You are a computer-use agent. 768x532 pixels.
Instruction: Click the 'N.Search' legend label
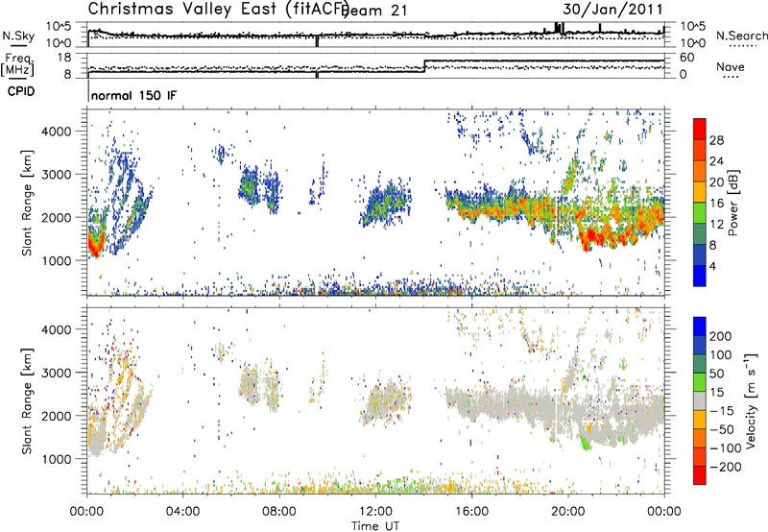(741, 36)
